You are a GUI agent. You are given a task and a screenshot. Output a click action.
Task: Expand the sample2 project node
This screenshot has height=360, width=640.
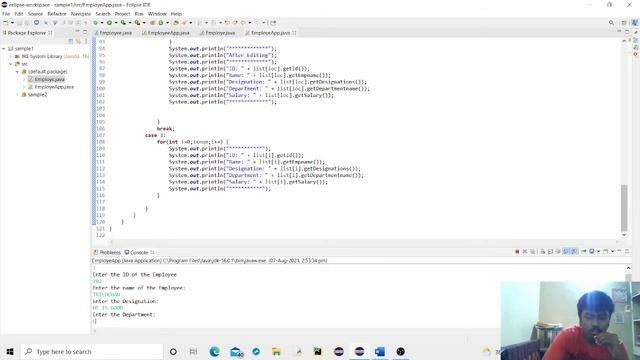pos(18,95)
